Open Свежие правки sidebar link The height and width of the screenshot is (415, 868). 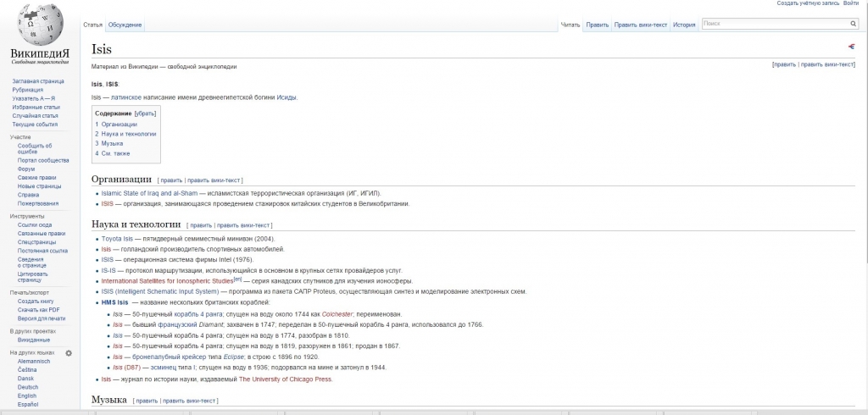[36, 178]
